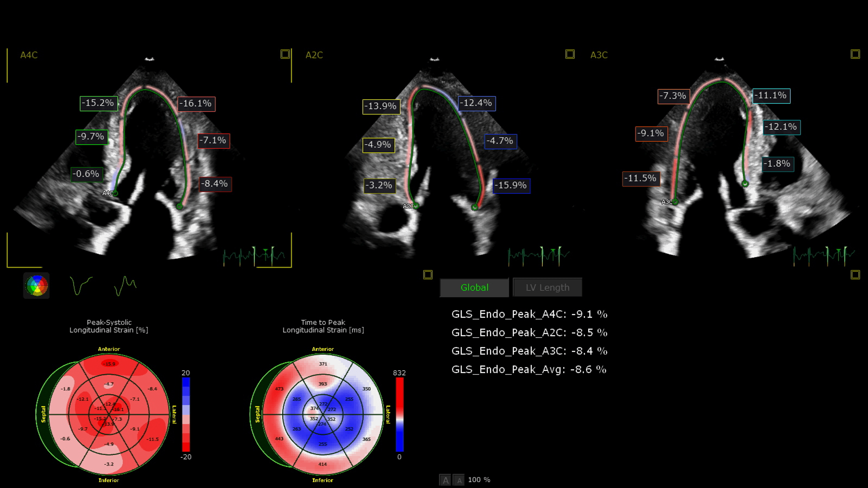Click strain bullseye segment -3.2 inferior
This screenshot has height=488, width=868.
tap(109, 464)
